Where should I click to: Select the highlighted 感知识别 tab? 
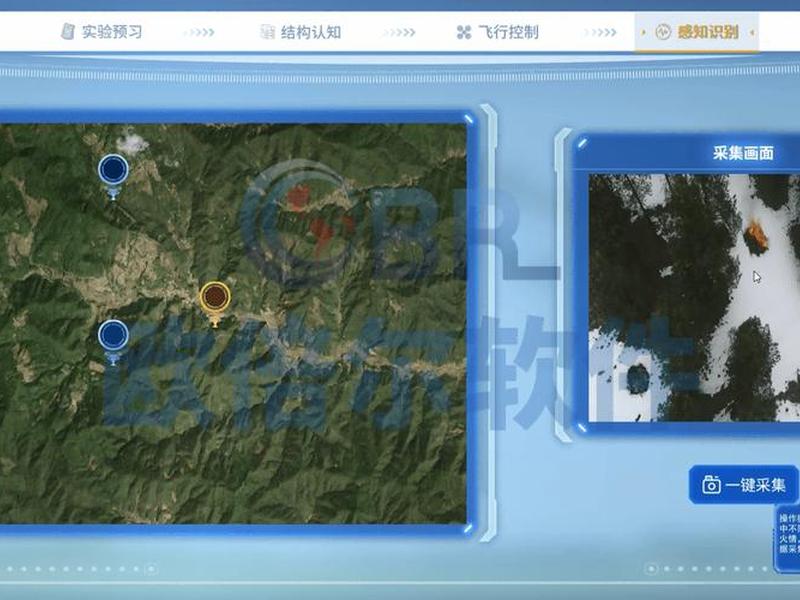coord(697,32)
